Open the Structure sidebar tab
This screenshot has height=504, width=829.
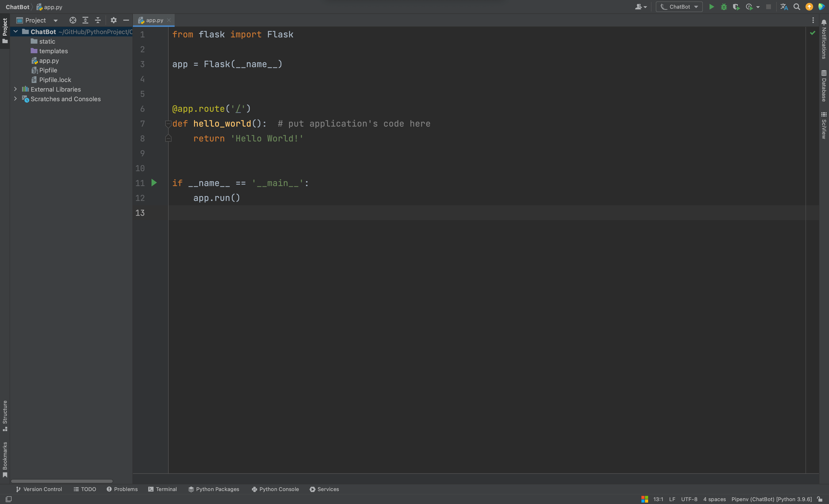pos(5,416)
